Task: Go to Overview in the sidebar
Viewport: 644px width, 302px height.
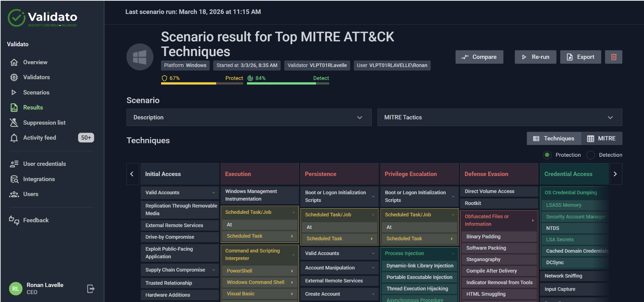Action: point(35,62)
